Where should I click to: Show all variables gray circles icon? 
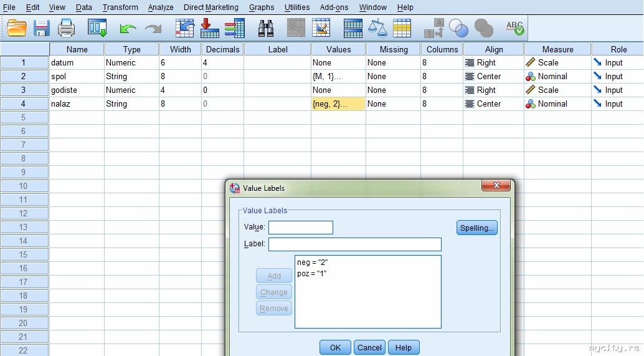tap(484, 28)
